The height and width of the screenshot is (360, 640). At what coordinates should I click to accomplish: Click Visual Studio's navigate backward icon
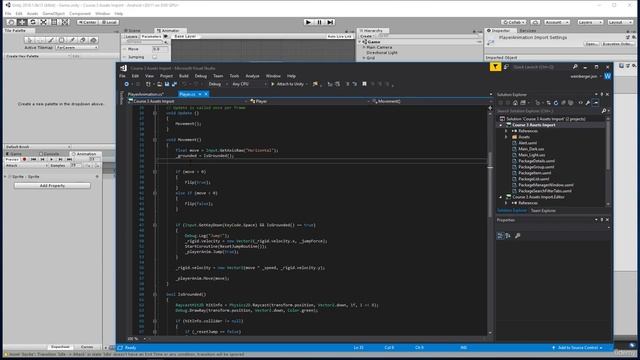(x=127, y=84)
